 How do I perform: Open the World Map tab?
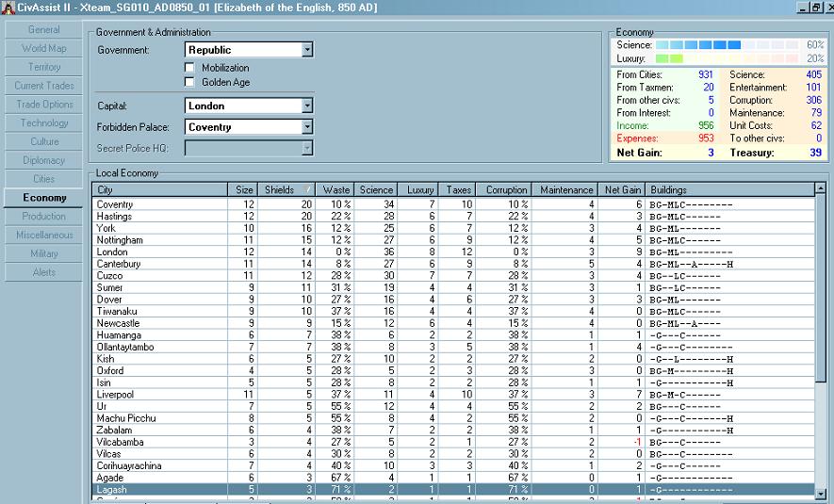tap(43, 48)
